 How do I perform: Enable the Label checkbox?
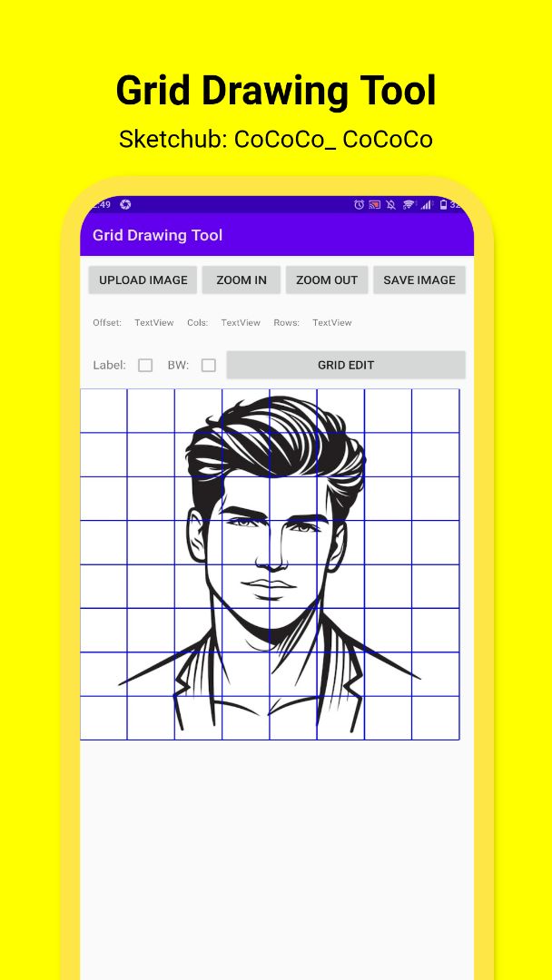tap(145, 365)
